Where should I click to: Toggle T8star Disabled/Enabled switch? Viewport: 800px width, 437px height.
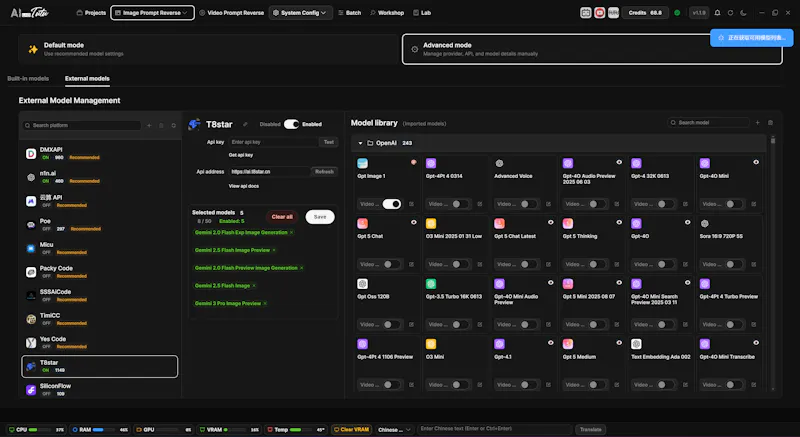291,124
